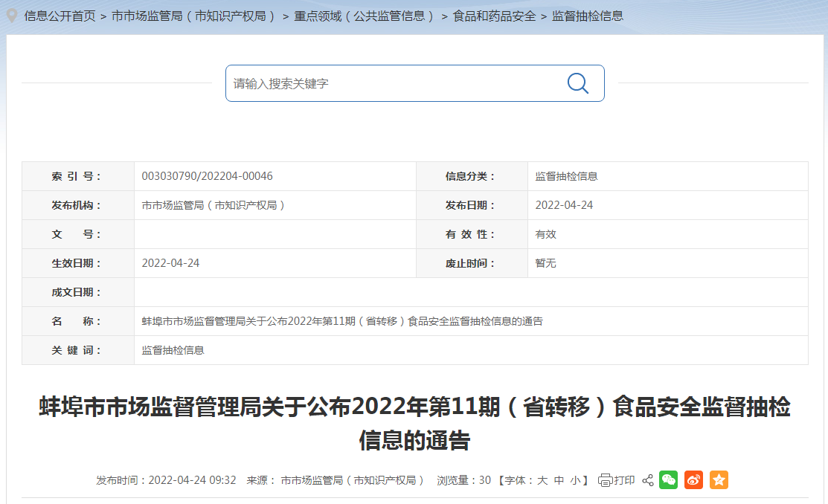The height and width of the screenshot is (504, 828).
Task: Open 食品和药品安全 breadcrumb link
Action: pos(494,16)
